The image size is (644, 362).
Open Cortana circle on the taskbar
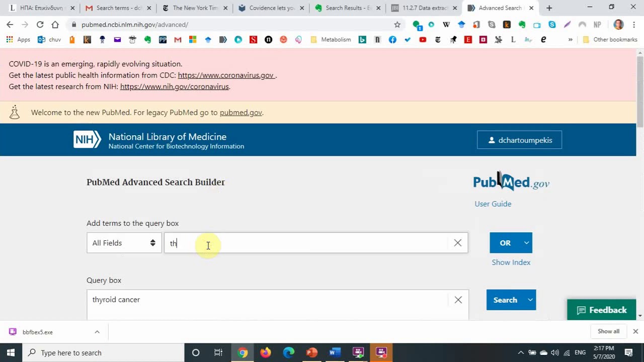coord(196,352)
